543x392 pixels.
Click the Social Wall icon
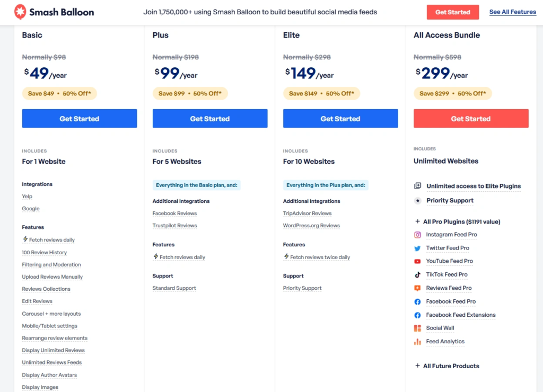tap(417, 328)
